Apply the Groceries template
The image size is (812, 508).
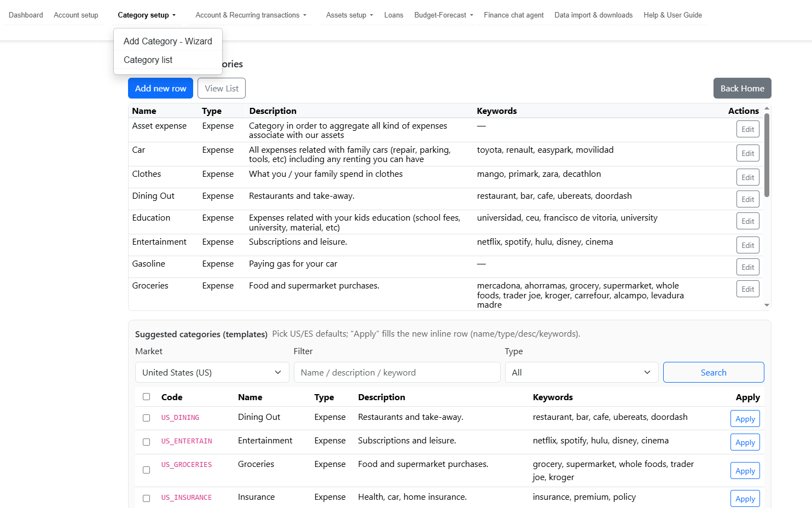[x=745, y=471]
